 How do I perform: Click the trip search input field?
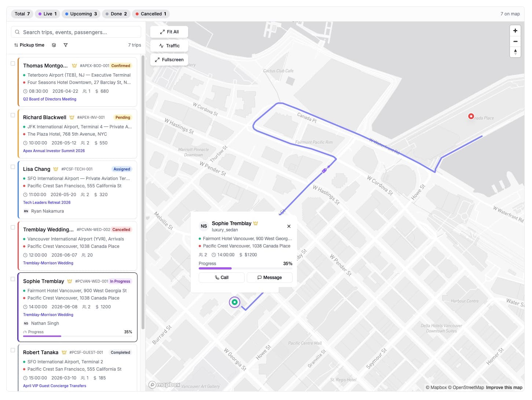point(76,32)
